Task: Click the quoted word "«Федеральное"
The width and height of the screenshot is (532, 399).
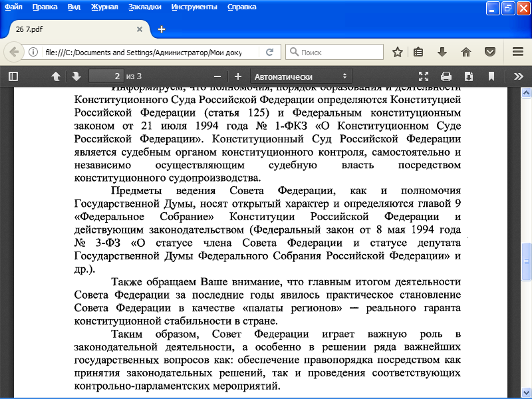Action: [x=109, y=217]
